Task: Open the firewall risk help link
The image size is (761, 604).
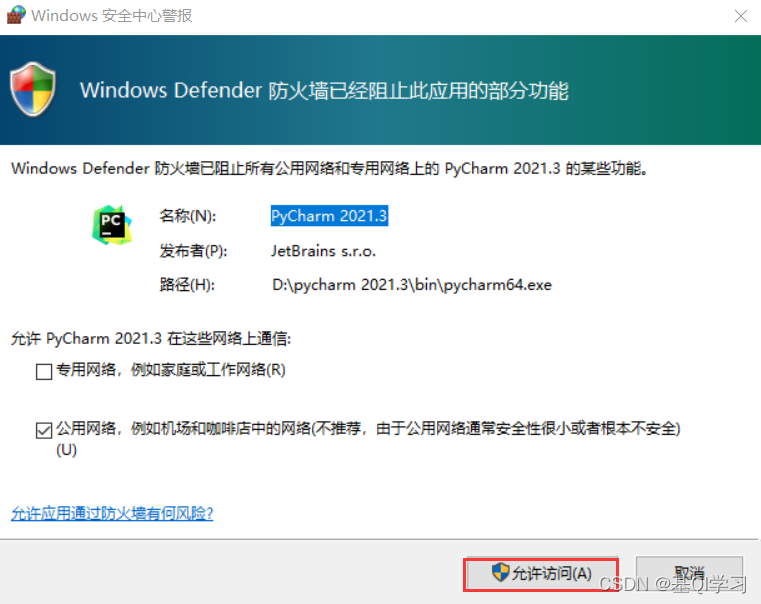Action: [112, 513]
